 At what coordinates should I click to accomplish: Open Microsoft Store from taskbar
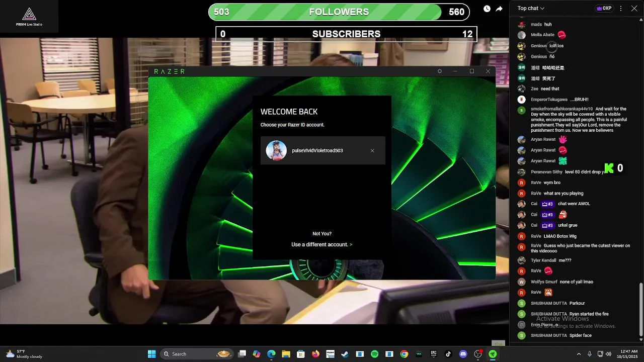pyautogui.click(x=301, y=354)
